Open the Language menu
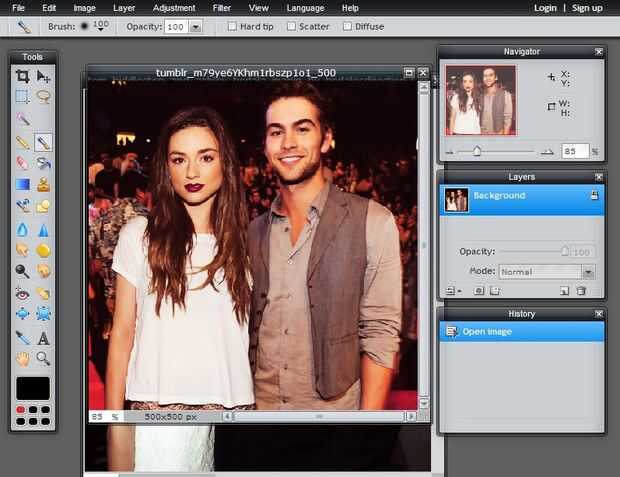 (x=305, y=8)
